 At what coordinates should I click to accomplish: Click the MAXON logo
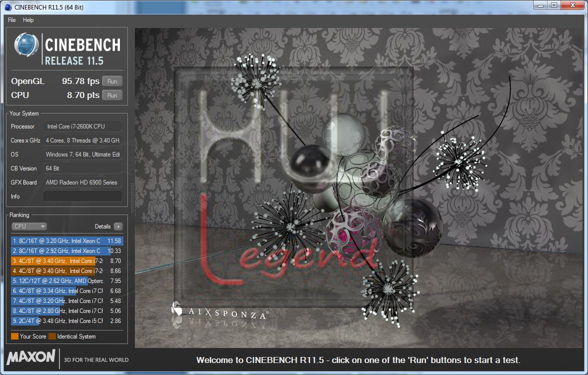(x=31, y=357)
